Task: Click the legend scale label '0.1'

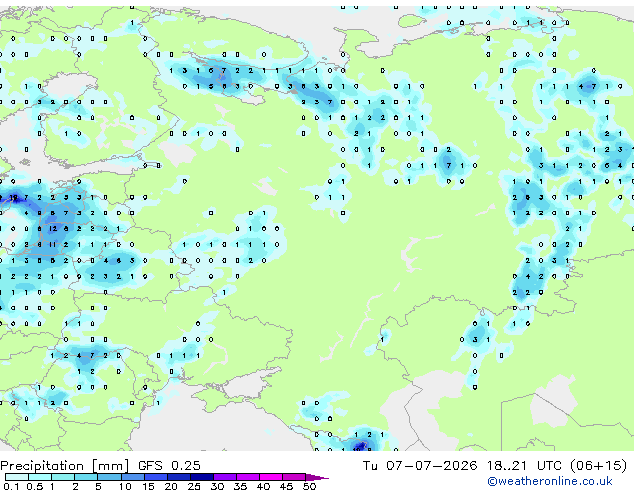Action: coord(11,486)
